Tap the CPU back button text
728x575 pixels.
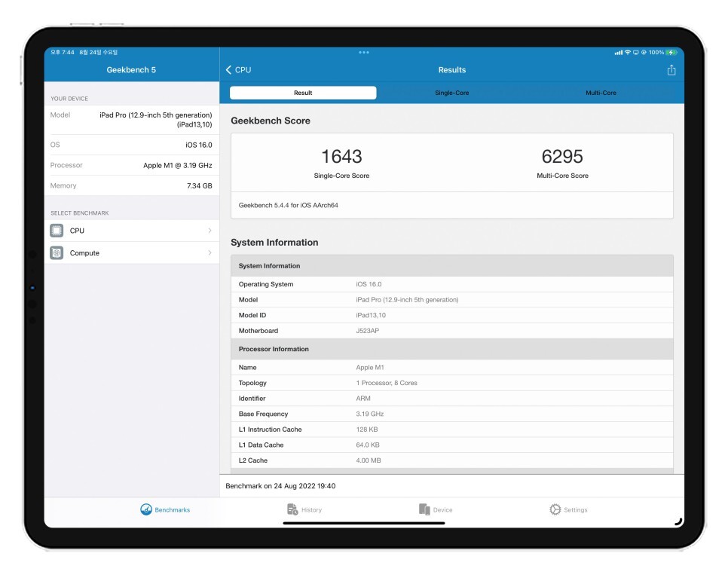click(x=243, y=69)
